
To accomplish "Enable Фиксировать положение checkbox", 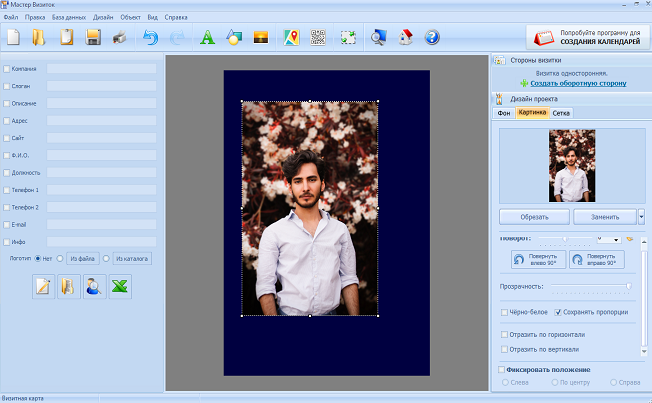I will 501,369.
